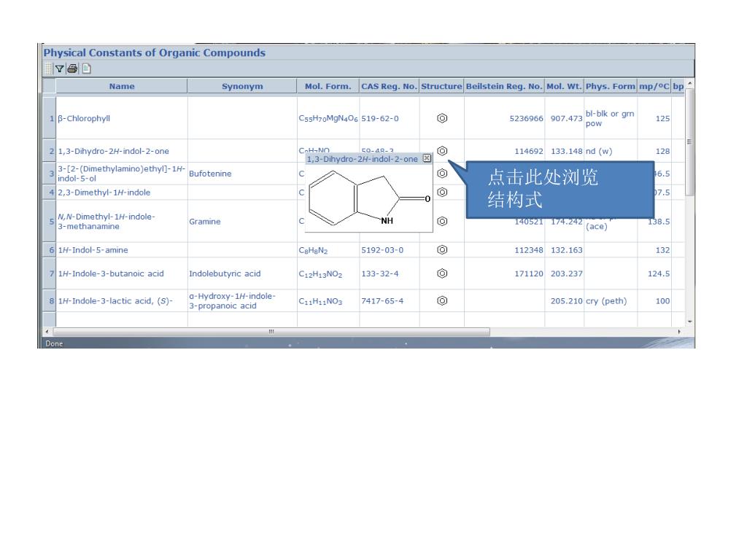
Task: Click the vertical scrollbar down arrow
Action: (690, 322)
